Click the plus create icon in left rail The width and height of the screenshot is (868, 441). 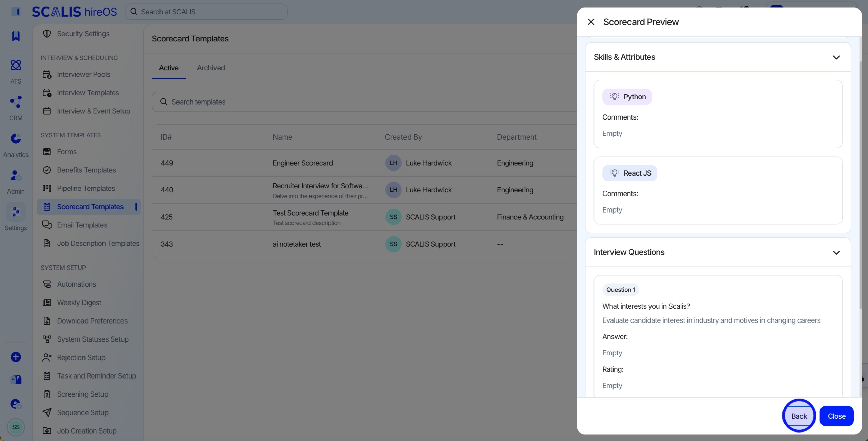(16, 357)
